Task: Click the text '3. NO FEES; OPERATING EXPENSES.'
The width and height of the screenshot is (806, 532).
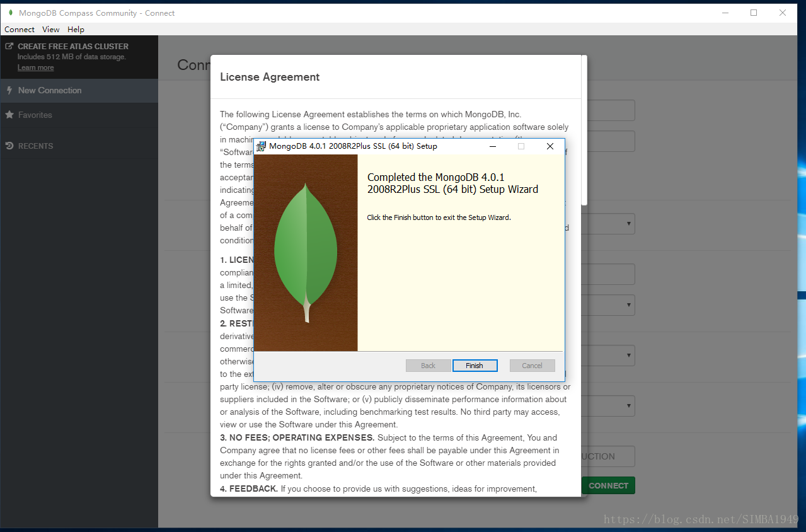Action: click(297, 437)
